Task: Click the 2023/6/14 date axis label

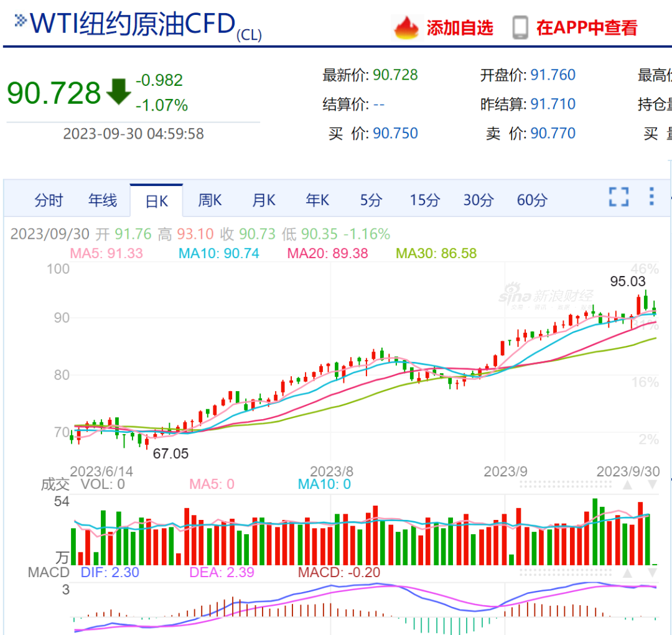Action: (x=101, y=471)
